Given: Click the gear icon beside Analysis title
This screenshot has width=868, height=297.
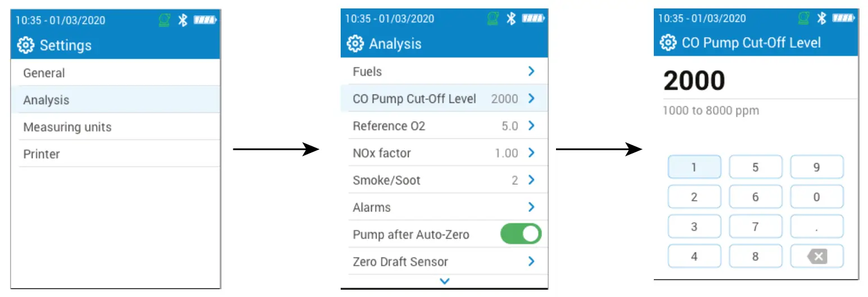Looking at the screenshot, I should click(355, 44).
